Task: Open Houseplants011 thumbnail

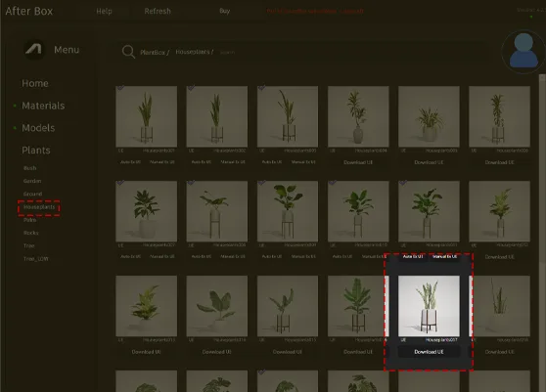Action: 429,211
